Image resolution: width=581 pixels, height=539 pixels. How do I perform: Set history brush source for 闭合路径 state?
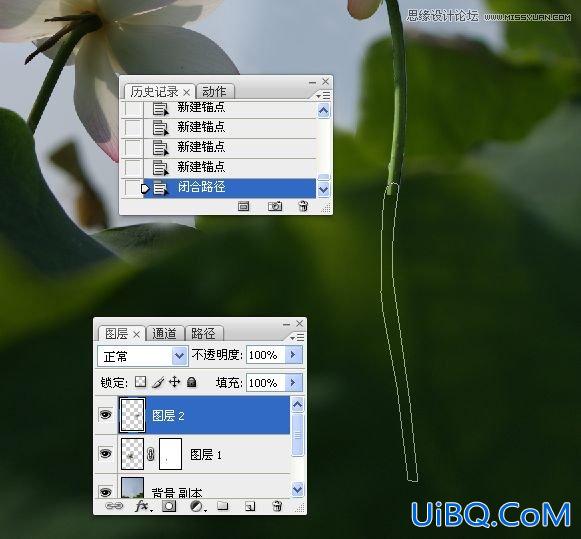[132, 188]
